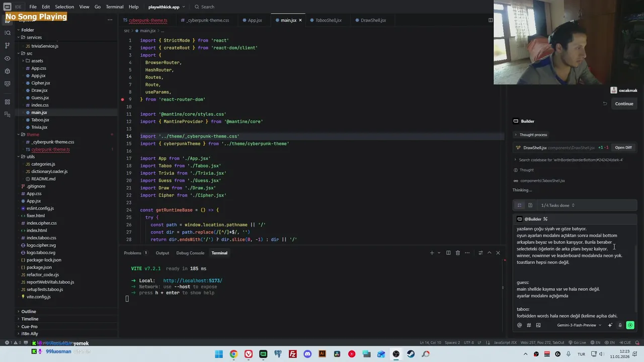This screenshot has width=644, height=362.
Task: Open the Gemini-3-Flash-Preview model dropdown
Action: pos(579,325)
